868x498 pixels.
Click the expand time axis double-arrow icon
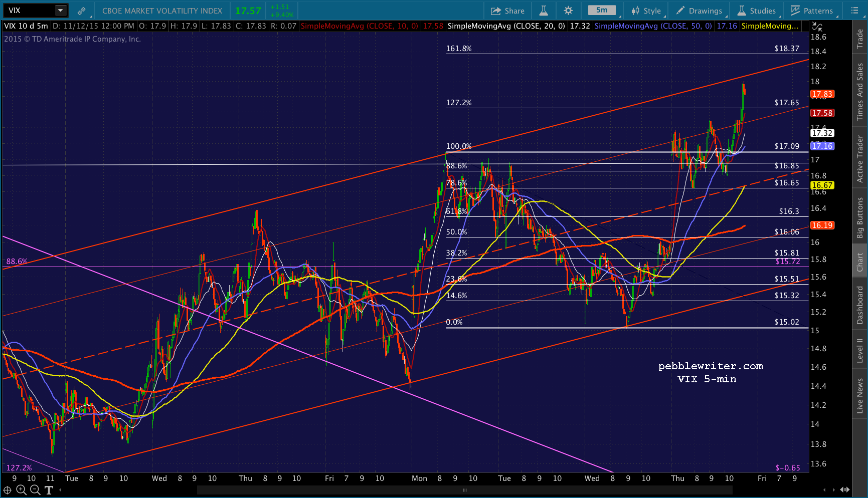pos(845,490)
